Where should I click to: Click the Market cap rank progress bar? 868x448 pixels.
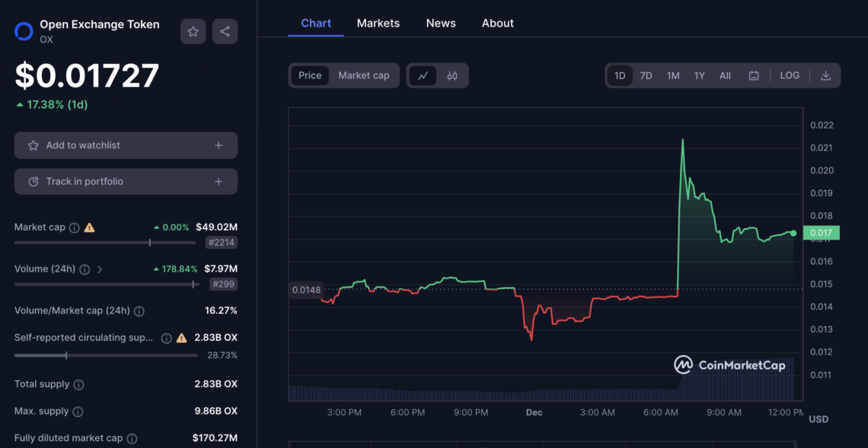tap(105, 243)
